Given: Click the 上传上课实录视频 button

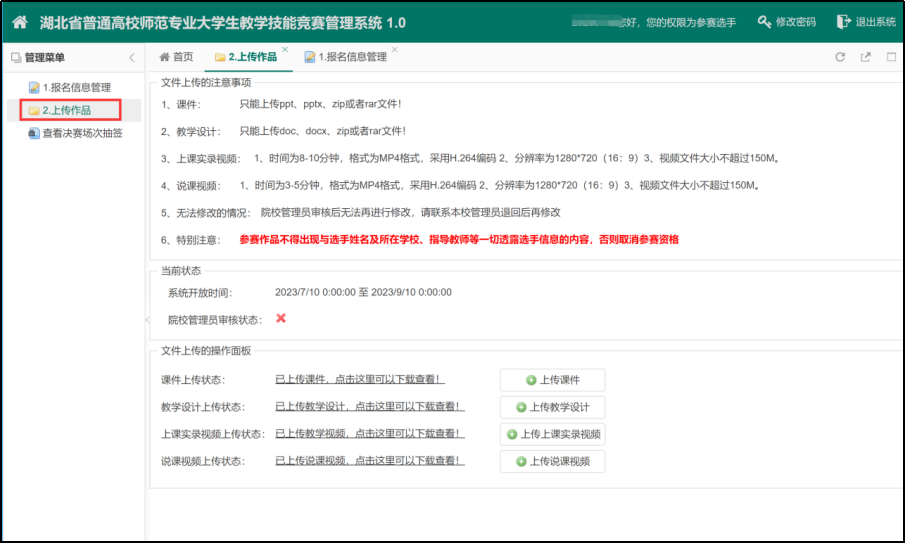Looking at the screenshot, I should pos(552,434).
